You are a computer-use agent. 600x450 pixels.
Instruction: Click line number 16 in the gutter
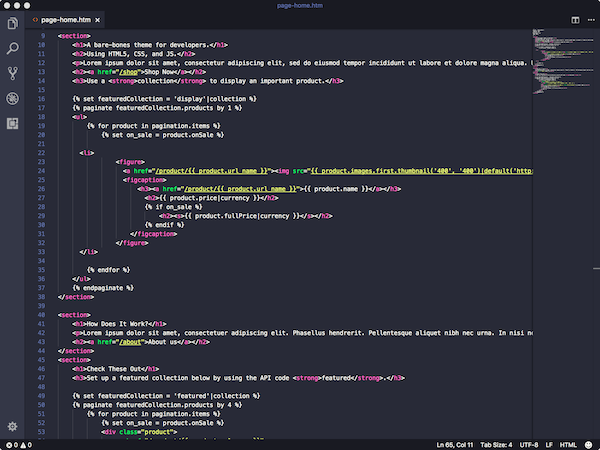click(x=41, y=99)
